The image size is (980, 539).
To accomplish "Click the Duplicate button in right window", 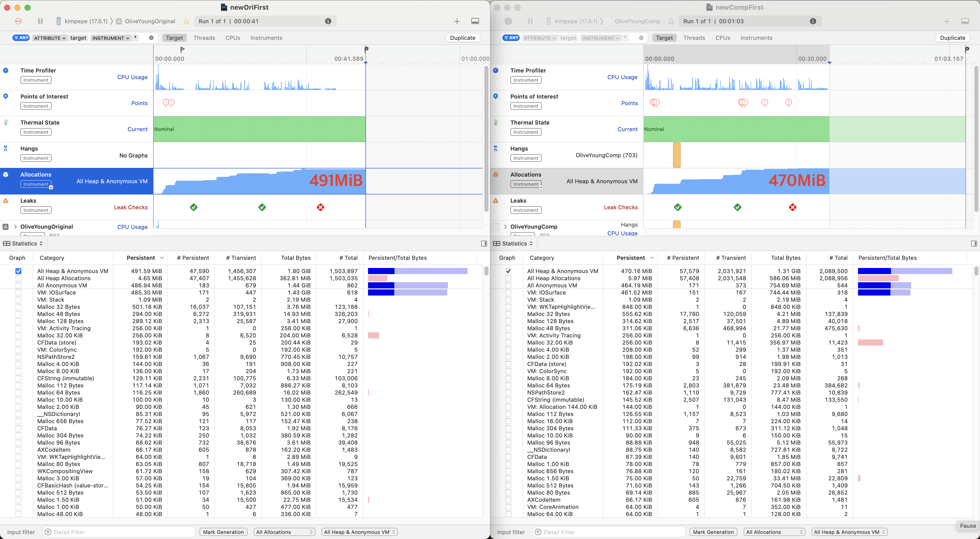I will click(952, 38).
